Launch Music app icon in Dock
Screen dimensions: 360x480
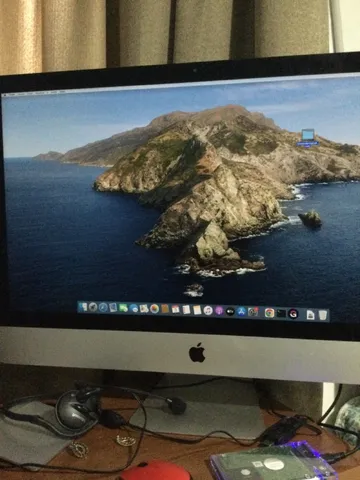208,311
